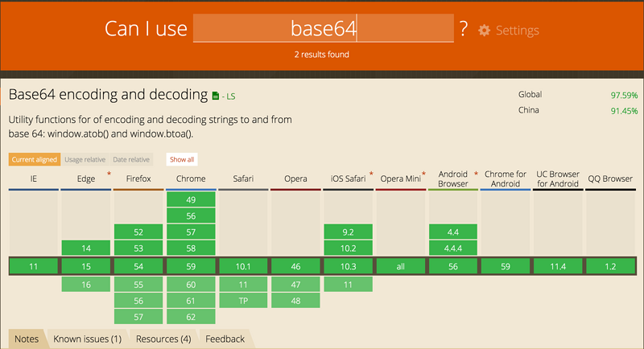The image size is (644, 349).
Task: Click the Chrome 62 support cell
Action: tap(191, 317)
